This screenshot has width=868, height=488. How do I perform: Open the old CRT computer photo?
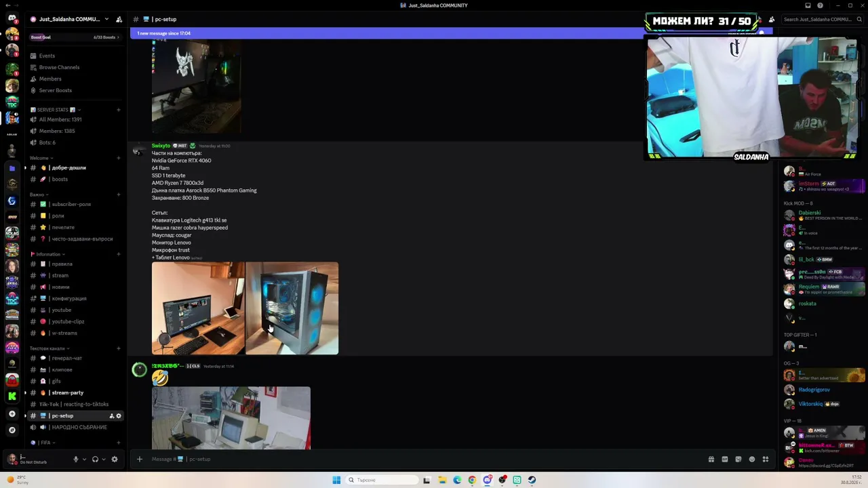point(231,418)
